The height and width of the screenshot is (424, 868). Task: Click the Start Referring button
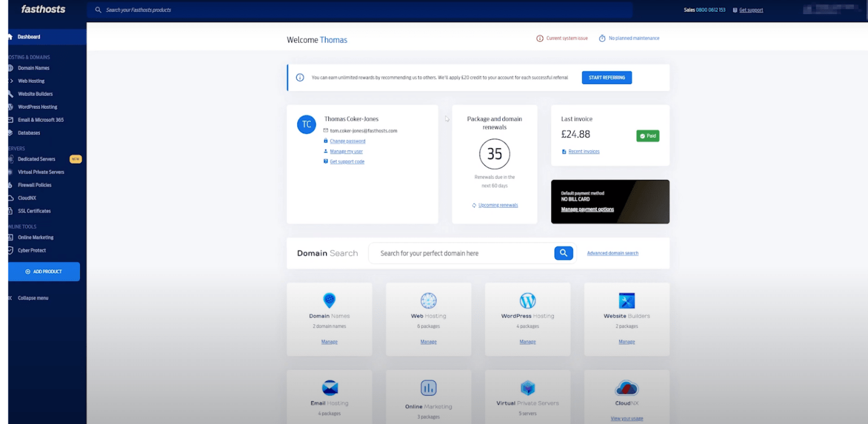(606, 77)
